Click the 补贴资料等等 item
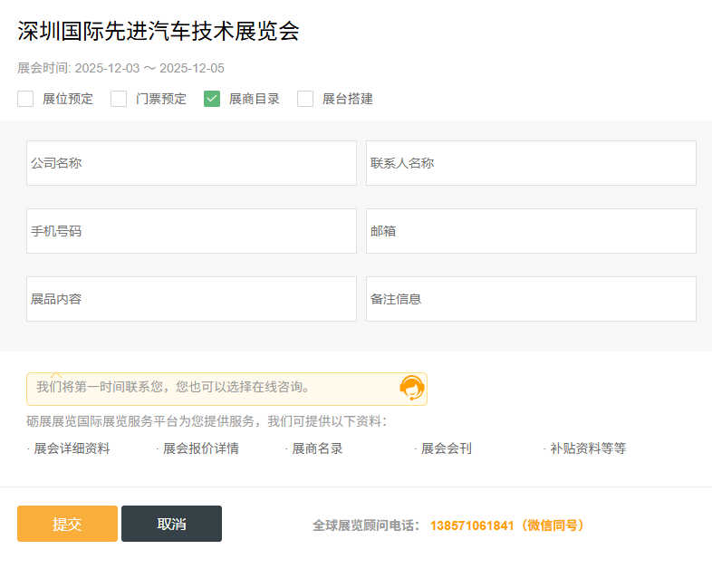The width and height of the screenshot is (712, 588). tap(588, 448)
